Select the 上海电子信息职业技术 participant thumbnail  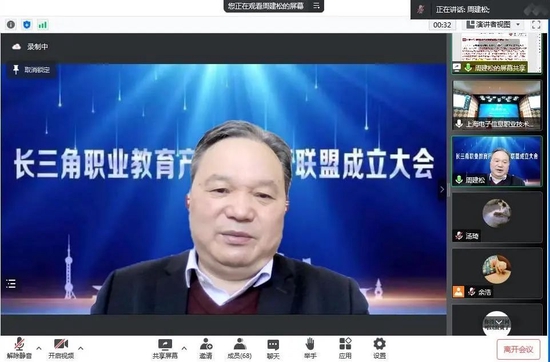tap(497, 105)
